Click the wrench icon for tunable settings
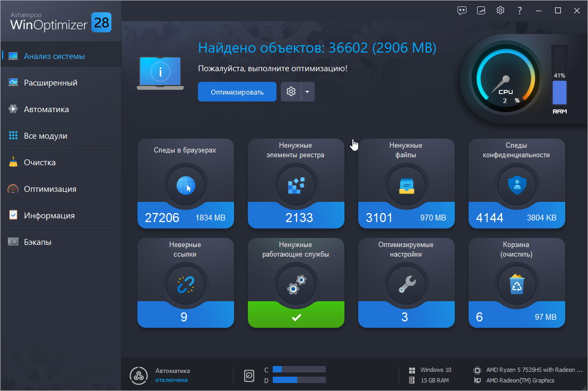Screen dimensions: 588x391 click(407, 285)
